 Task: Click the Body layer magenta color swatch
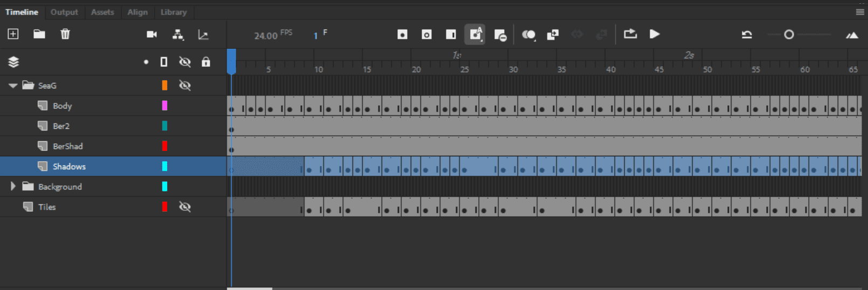tap(164, 106)
